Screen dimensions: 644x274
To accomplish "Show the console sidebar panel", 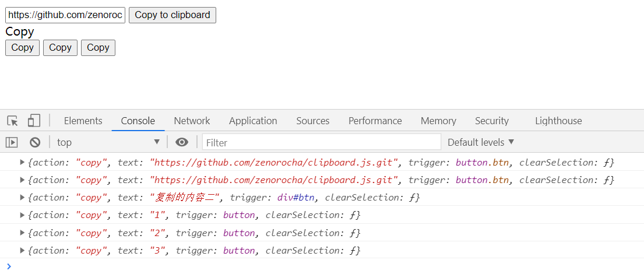I will (x=12, y=142).
